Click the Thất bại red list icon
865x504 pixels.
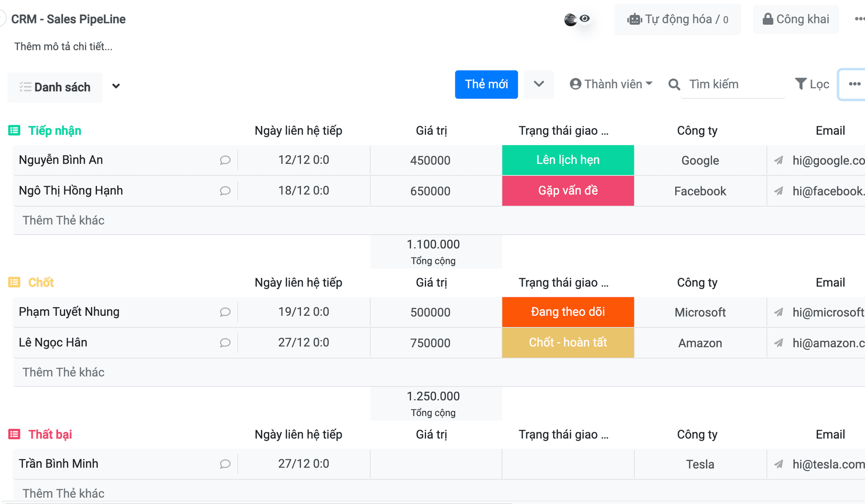[14, 434]
